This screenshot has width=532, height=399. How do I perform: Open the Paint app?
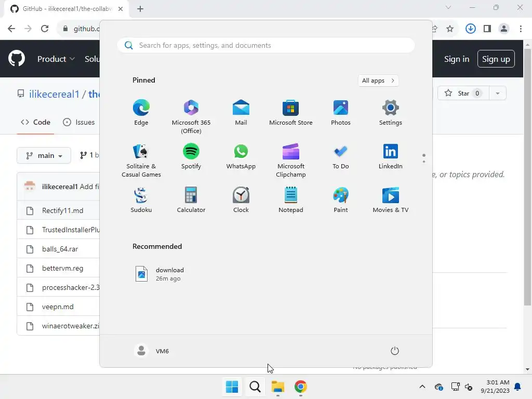click(341, 200)
